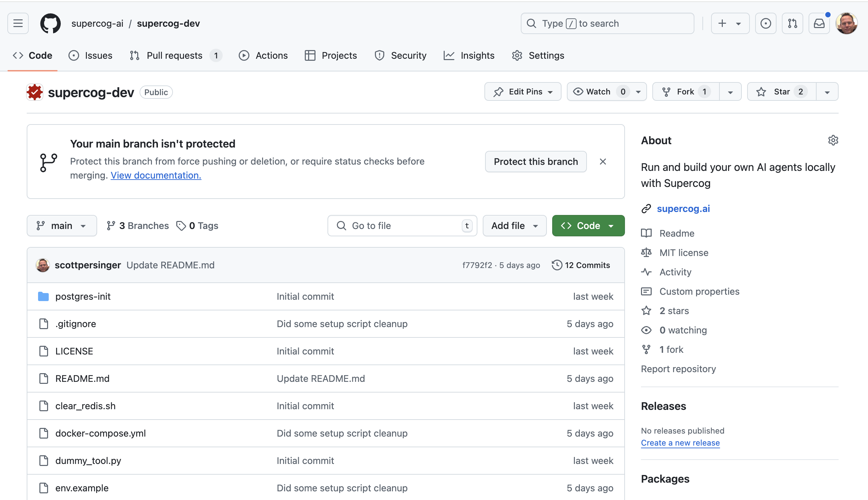Expand the Watch options dropdown arrow
868x500 pixels.
[x=638, y=92]
